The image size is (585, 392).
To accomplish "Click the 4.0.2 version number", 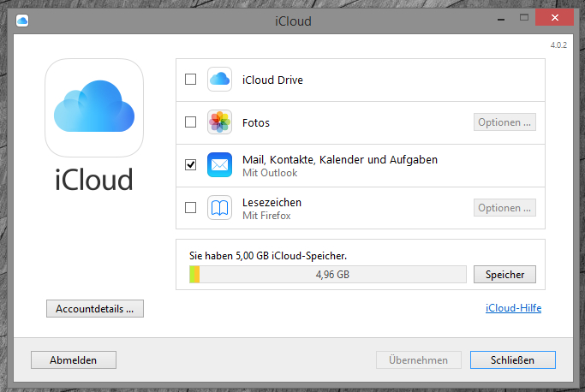I will pos(558,45).
